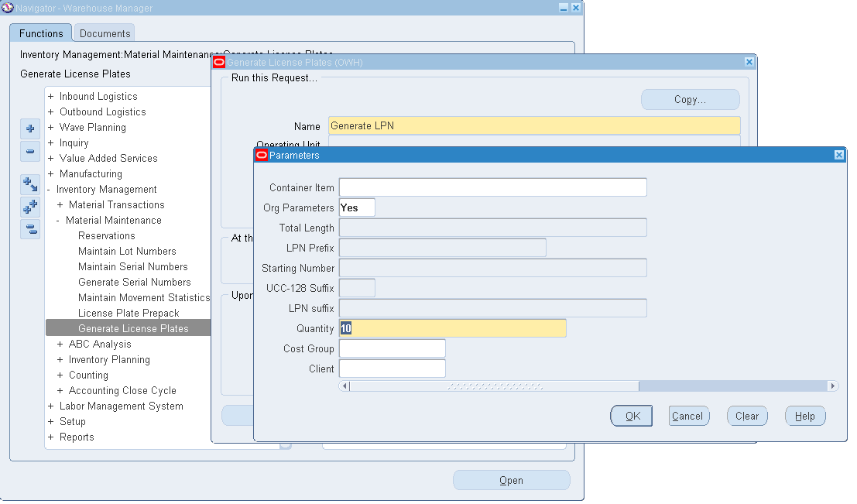Click inside the Container Item input field
The image size is (857, 504).
(x=492, y=187)
